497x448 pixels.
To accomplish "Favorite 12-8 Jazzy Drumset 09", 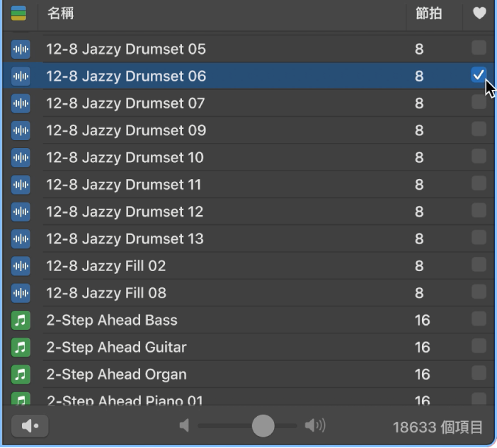I will 479,129.
